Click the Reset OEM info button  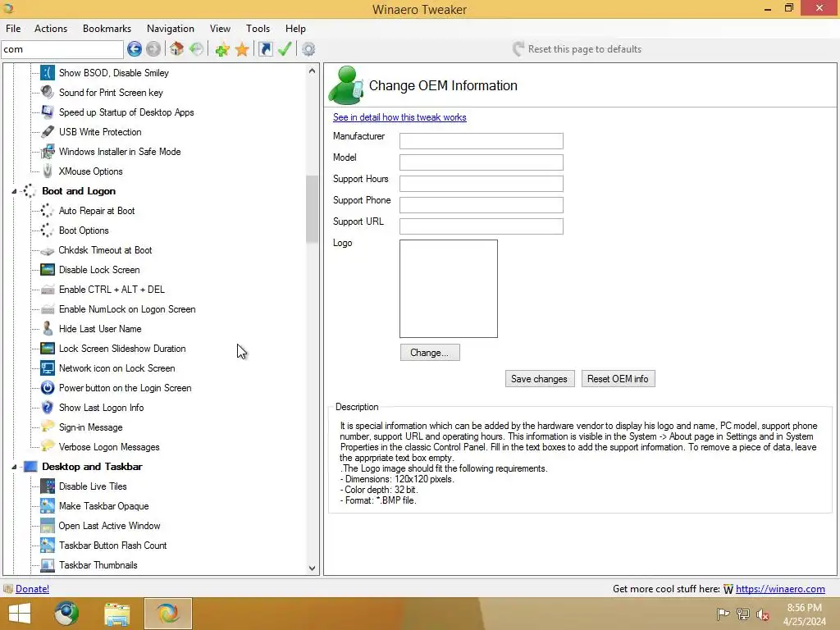click(x=618, y=379)
